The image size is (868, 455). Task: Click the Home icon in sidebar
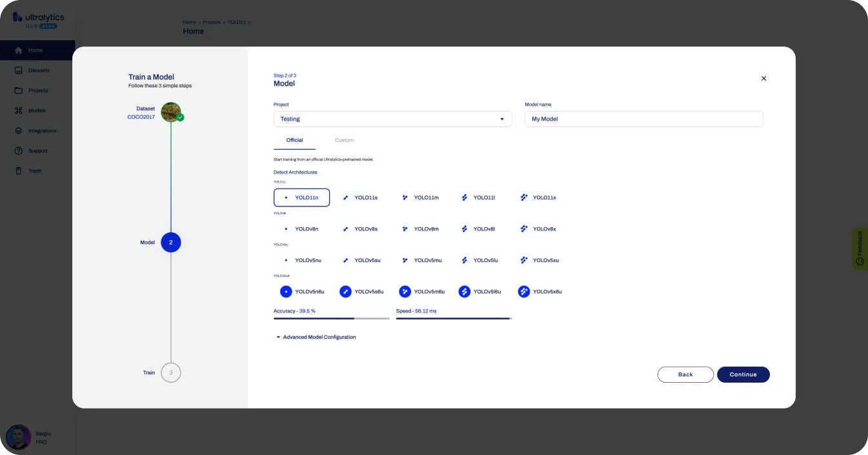[18, 50]
